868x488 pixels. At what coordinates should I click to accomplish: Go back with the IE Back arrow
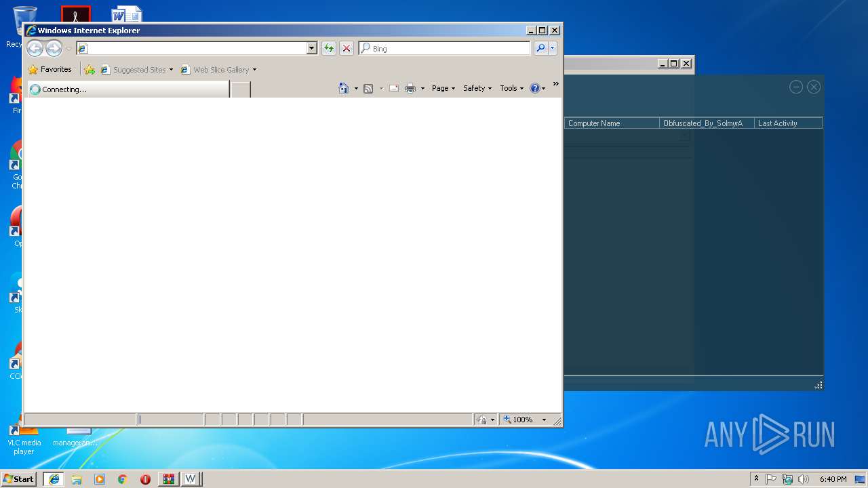(35, 48)
